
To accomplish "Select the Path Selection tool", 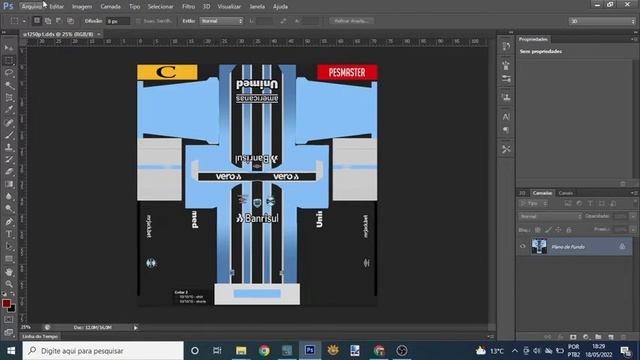I will point(9,246).
